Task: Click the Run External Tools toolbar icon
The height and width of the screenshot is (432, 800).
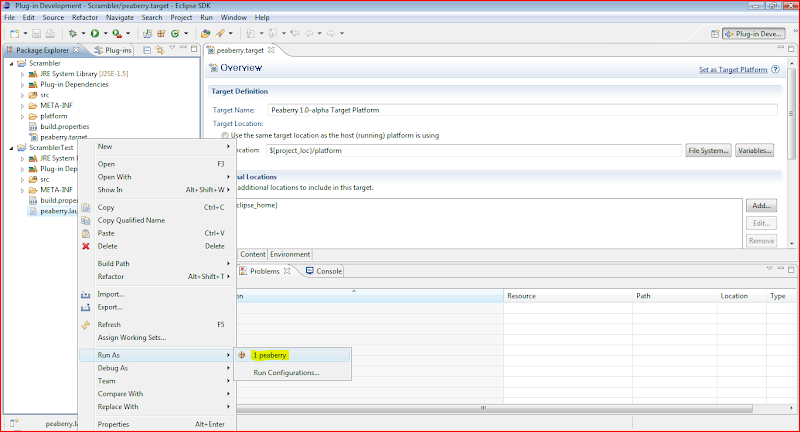Action: point(117,34)
